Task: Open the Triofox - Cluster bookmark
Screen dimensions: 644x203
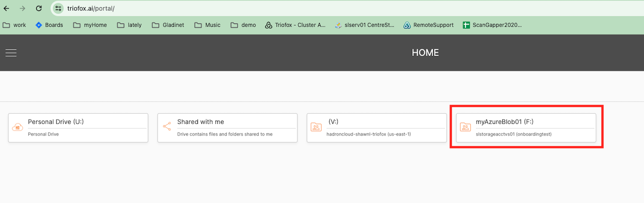Action: (x=295, y=25)
